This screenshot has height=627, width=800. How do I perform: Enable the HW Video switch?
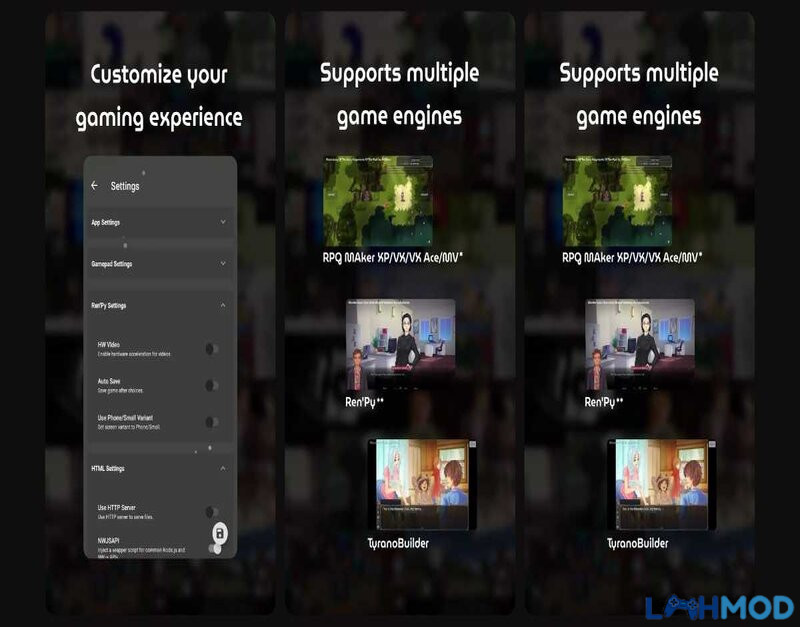(212, 349)
